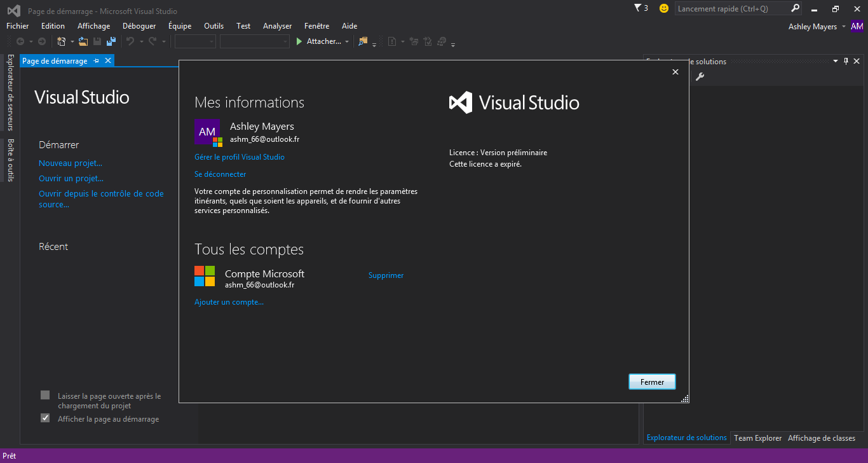Switch to the Affichage de classes tab

coord(822,438)
